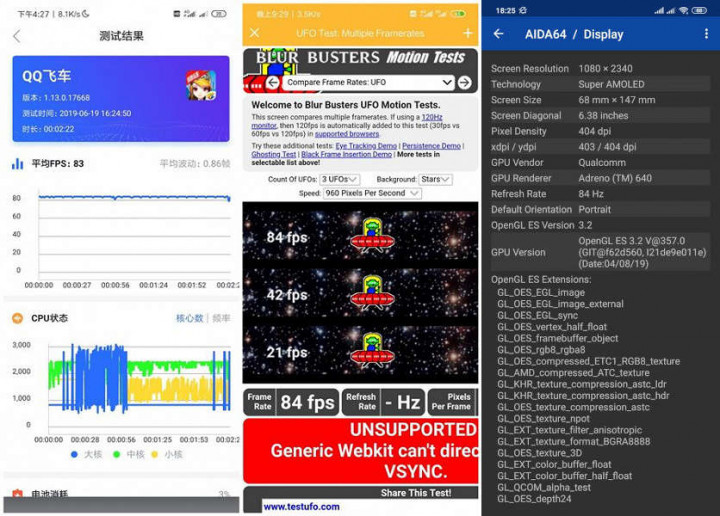Open AIDA64 three-dot overflow menu
This screenshot has height=516, width=720.
706,34
